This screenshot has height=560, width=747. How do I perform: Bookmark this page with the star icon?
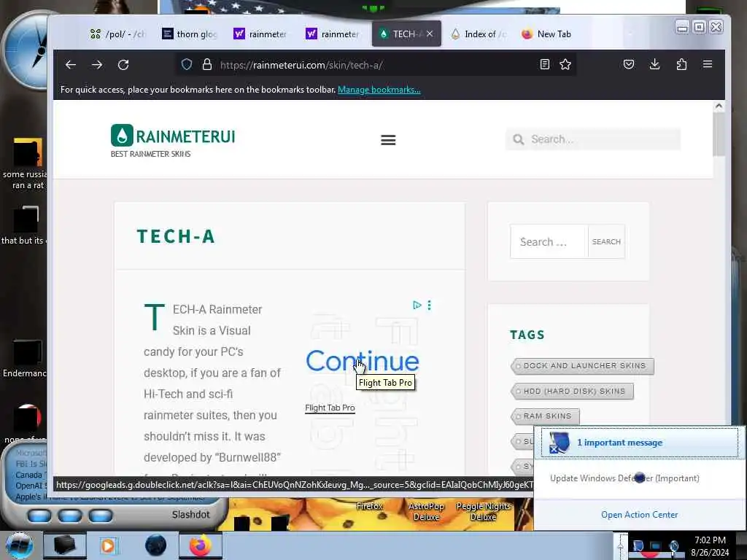[565, 64]
